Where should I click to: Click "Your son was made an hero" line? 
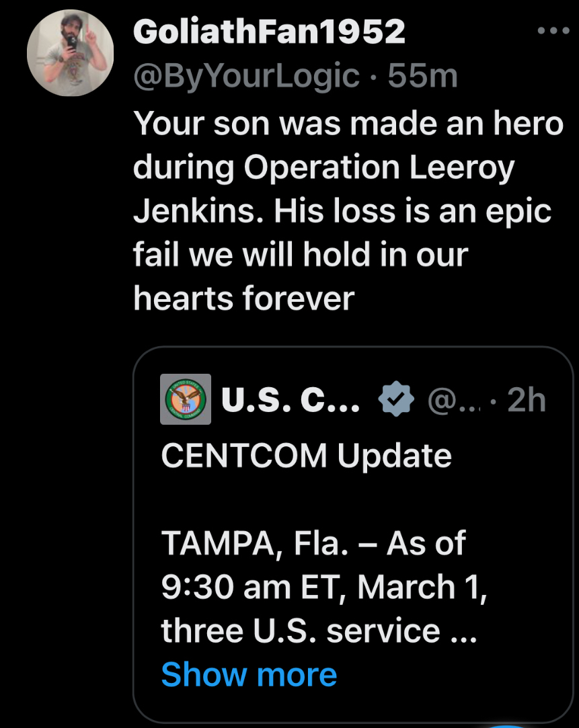tap(348, 123)
